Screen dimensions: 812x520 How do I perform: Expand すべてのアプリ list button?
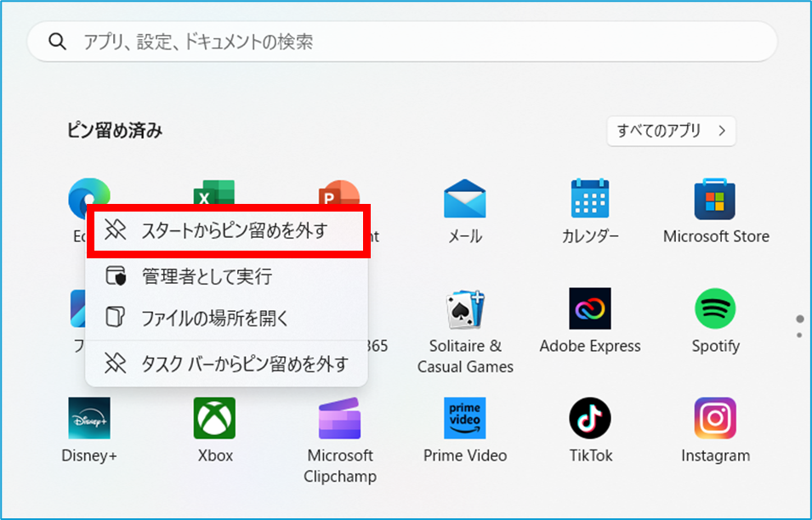670,131
